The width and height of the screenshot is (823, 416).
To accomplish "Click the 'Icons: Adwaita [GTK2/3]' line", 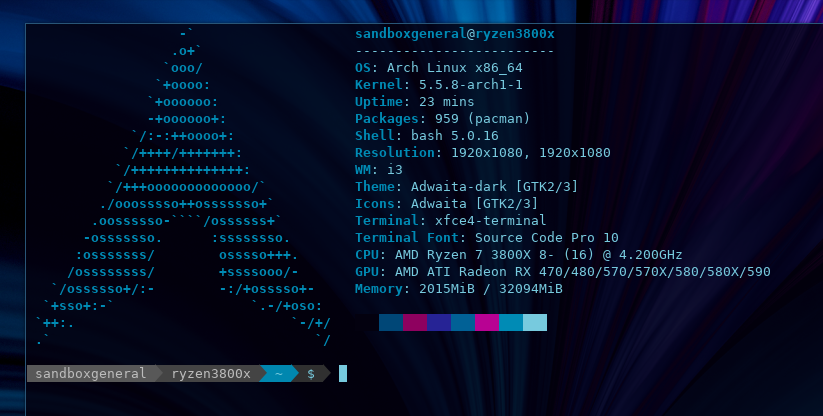I will 446,204.
